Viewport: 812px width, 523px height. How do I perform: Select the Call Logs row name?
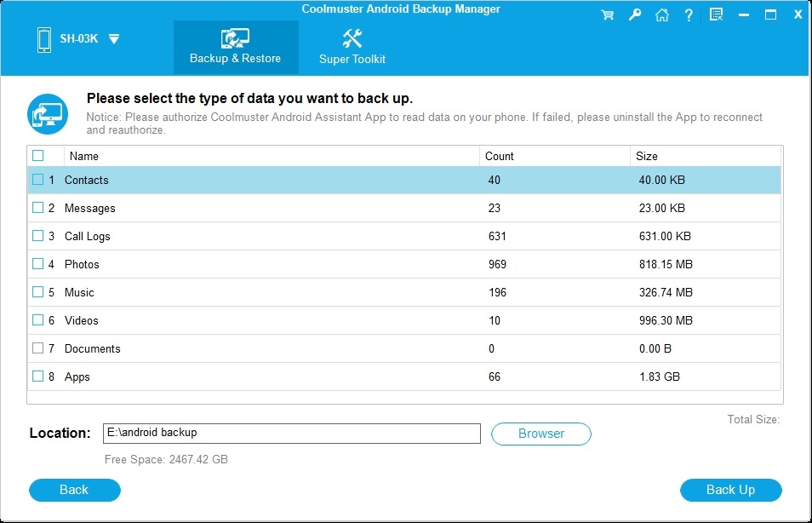(x=88, y=236)
